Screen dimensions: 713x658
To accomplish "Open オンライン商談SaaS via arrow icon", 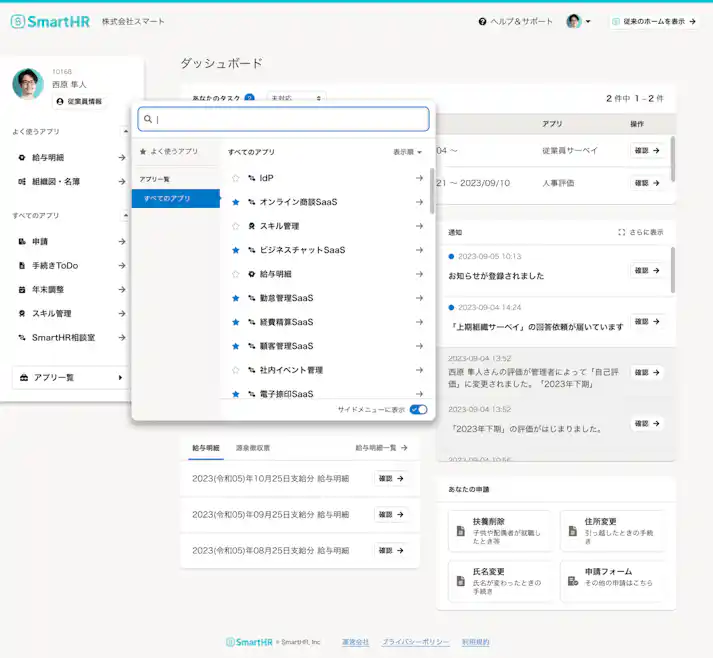I will [419, 202].
